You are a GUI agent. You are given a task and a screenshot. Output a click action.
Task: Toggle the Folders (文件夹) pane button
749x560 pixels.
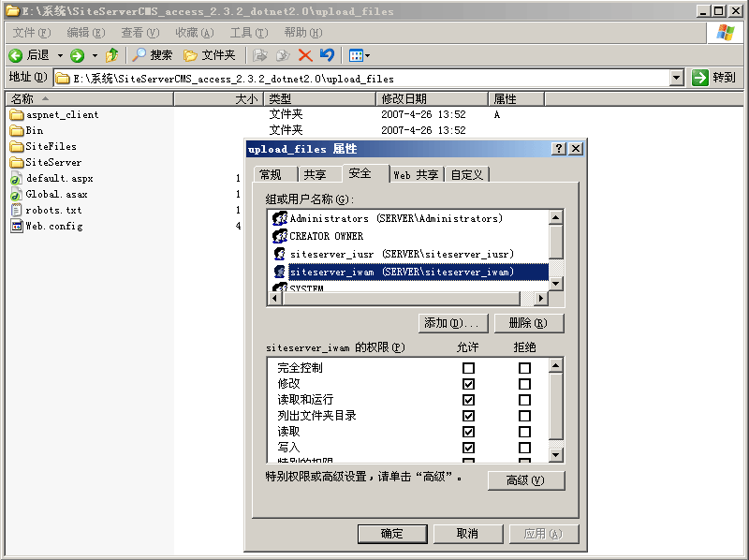pos(210,55)
